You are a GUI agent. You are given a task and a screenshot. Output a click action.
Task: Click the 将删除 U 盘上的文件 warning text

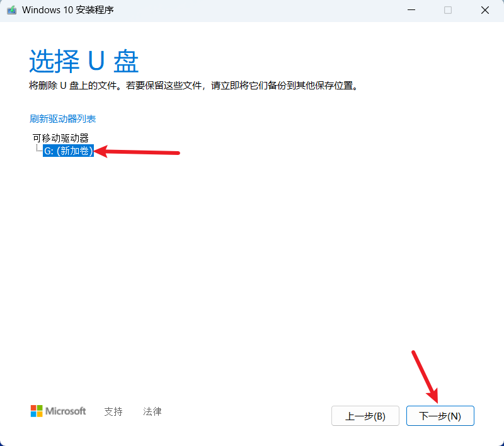[194, 86]
